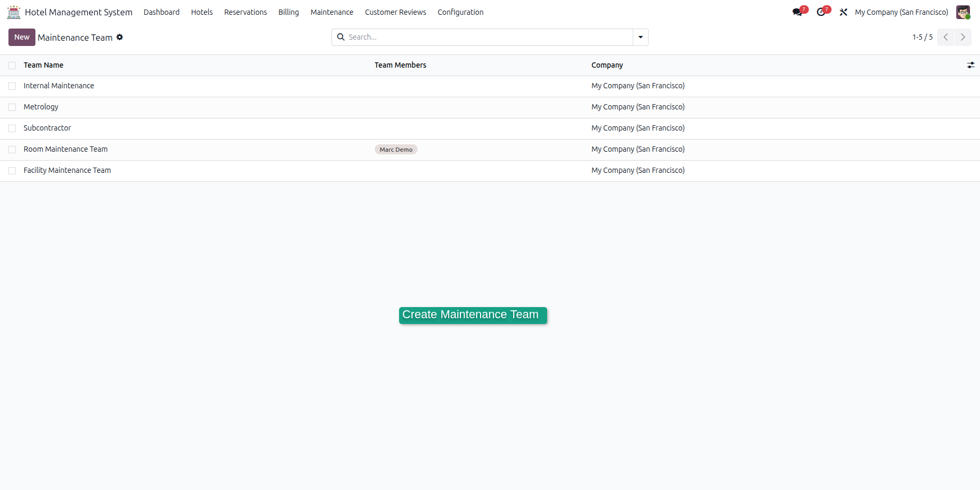Focus the Search input field
Viewport: 980px width, 490px height.
click(489, 37)
